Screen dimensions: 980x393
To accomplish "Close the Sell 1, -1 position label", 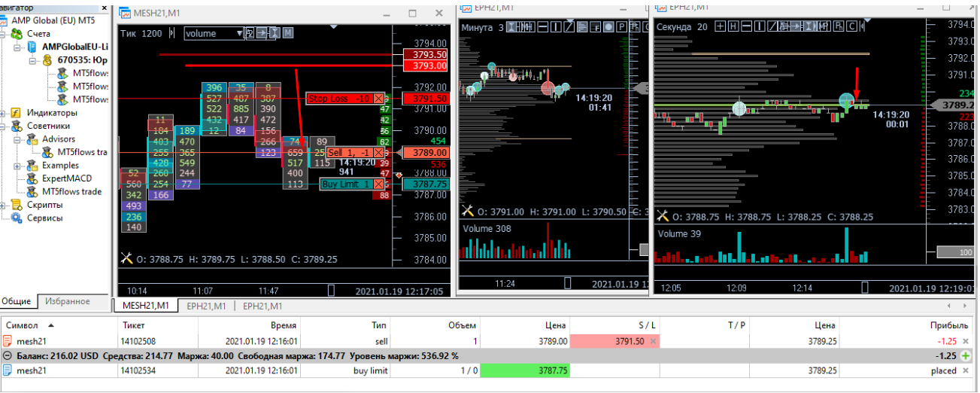I will [378, 153].
